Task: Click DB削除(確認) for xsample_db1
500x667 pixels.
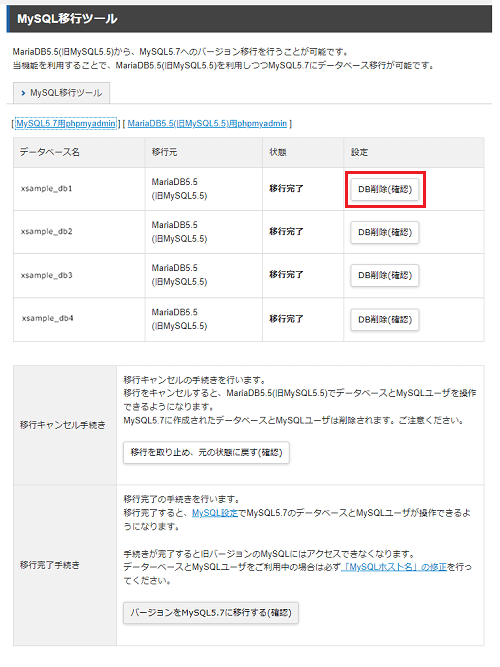Action: pos(385,189)
